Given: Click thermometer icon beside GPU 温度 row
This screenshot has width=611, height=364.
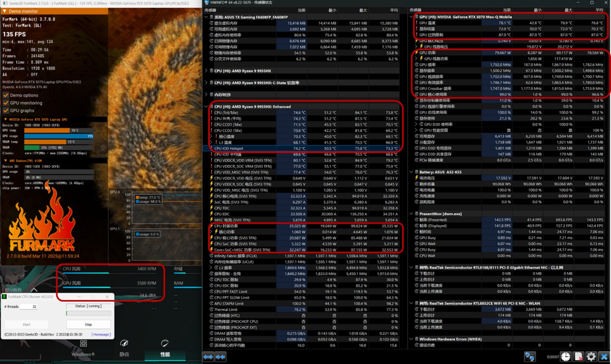Looking at the screenshot, I should coord(416,23).
